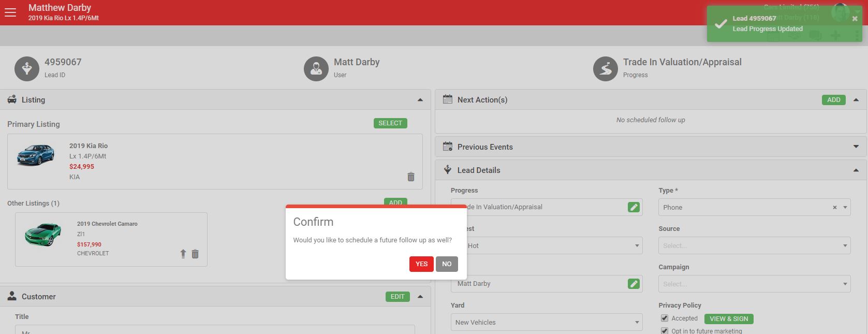
Task: Collapse the Next Action(s) panel
Action: tap(856, 100)
